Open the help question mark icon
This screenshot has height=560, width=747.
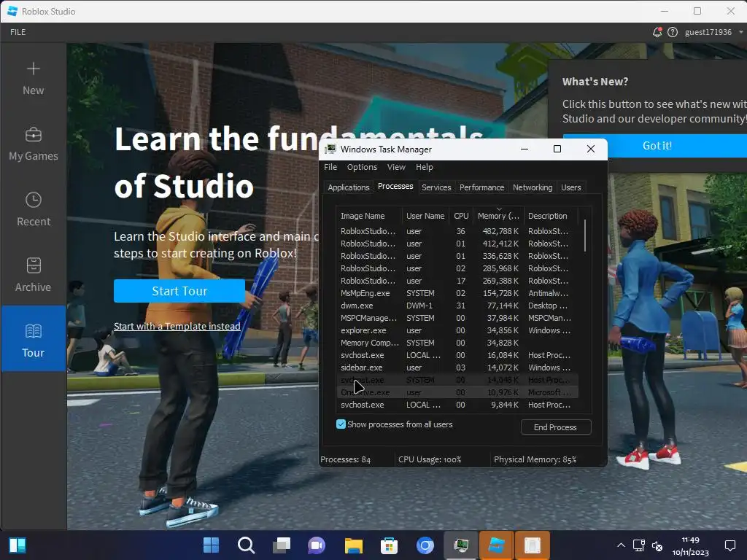tap(672, 32)
